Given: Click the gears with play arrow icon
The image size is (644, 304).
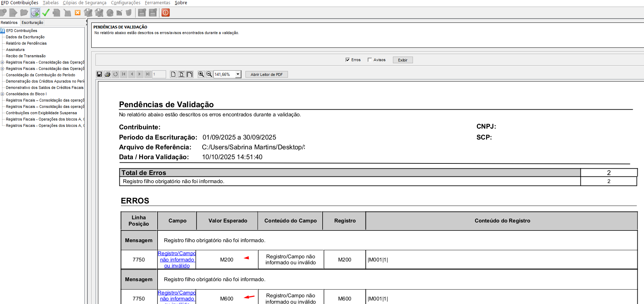Looking at the screenshot, I should (35, 13).
